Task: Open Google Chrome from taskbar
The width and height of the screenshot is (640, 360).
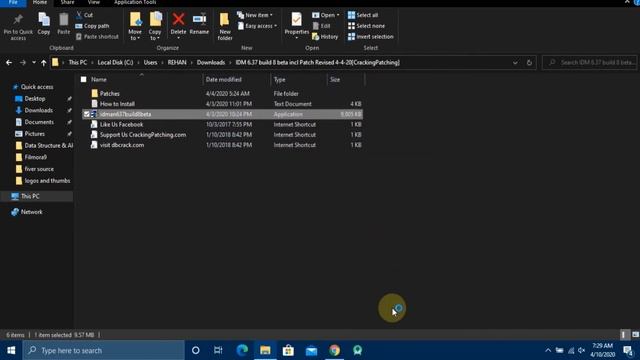Action: click(335, 350)
